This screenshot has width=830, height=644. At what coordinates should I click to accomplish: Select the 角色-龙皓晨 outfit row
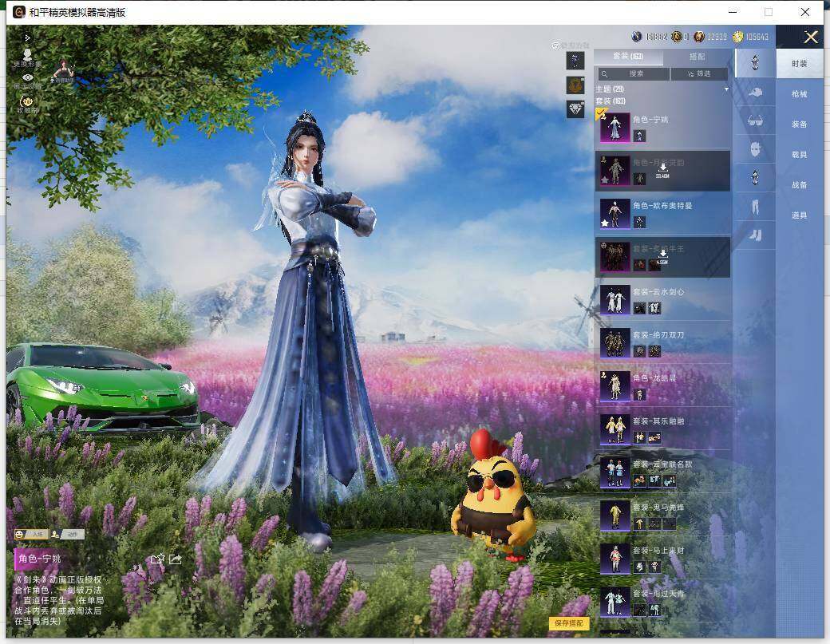(662, 386)
